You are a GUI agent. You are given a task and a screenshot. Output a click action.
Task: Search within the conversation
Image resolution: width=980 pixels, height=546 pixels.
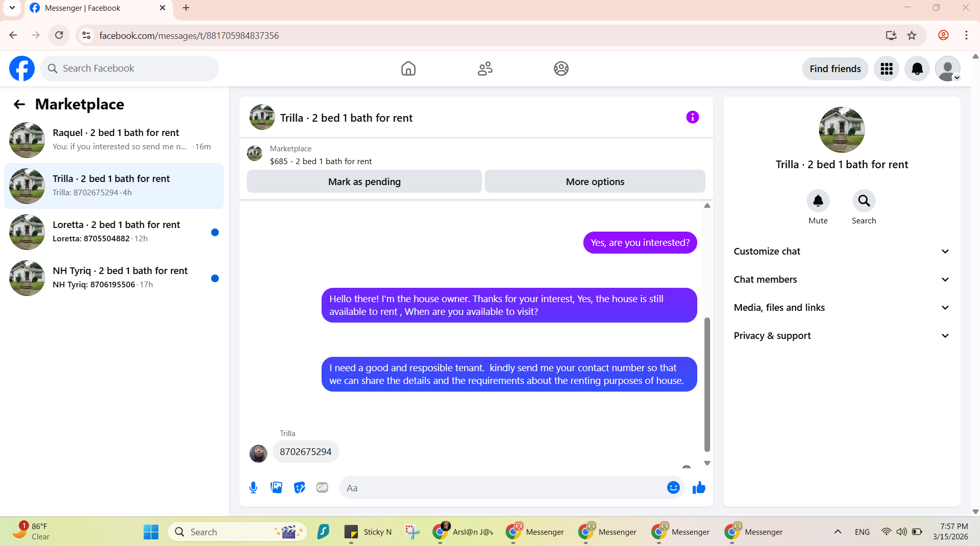tap(864, 201)
